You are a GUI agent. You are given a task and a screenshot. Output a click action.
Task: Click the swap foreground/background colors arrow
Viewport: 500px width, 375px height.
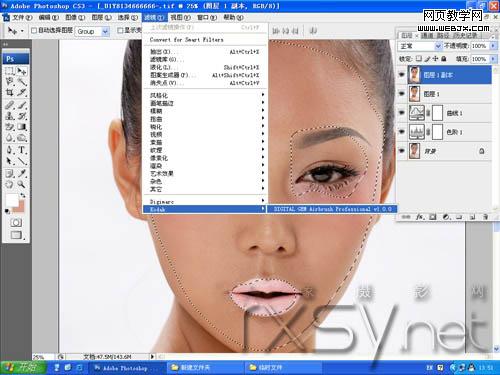[x=23, y=195]
